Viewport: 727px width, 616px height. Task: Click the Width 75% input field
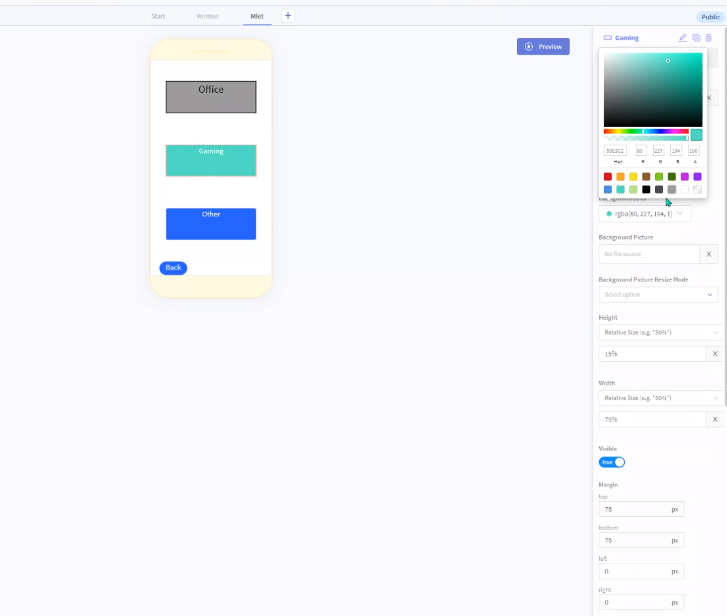click(x=652, y=419)
